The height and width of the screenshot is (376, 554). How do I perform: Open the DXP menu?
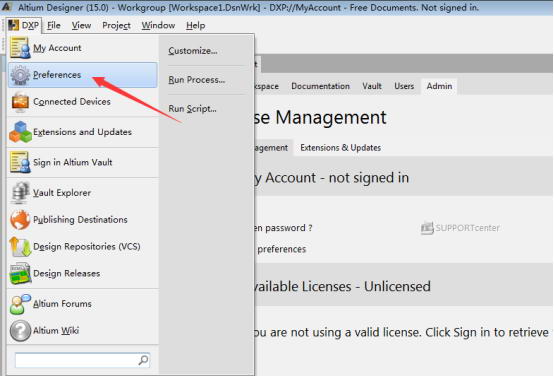coord(24,25)
